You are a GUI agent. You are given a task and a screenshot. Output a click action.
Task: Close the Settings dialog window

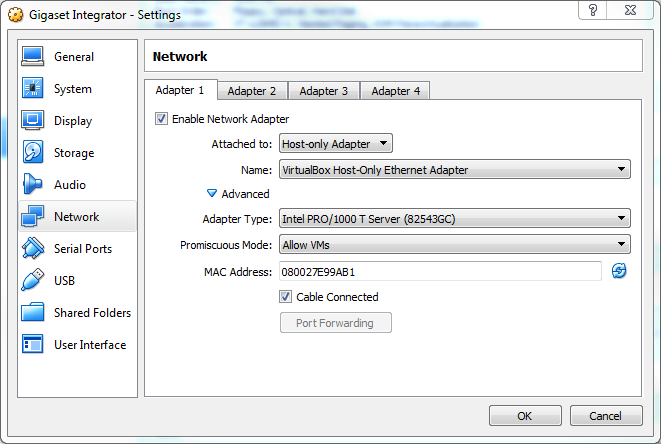coord(630,10)
